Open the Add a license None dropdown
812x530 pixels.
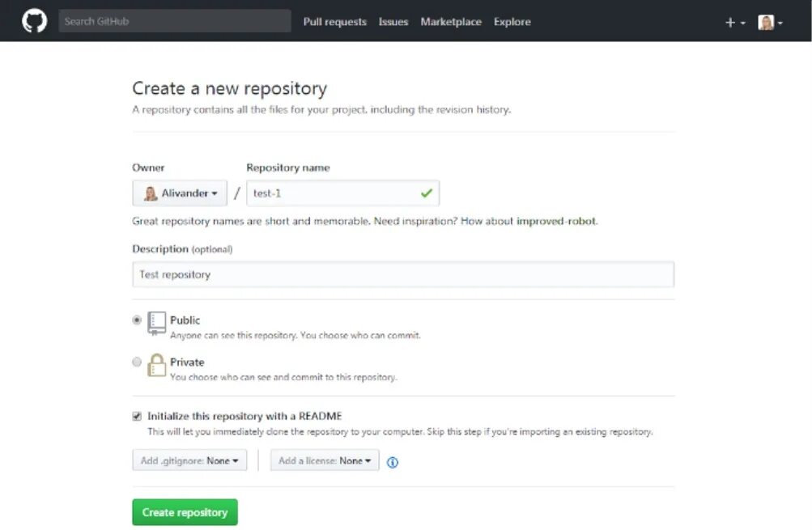click(325, 460)
